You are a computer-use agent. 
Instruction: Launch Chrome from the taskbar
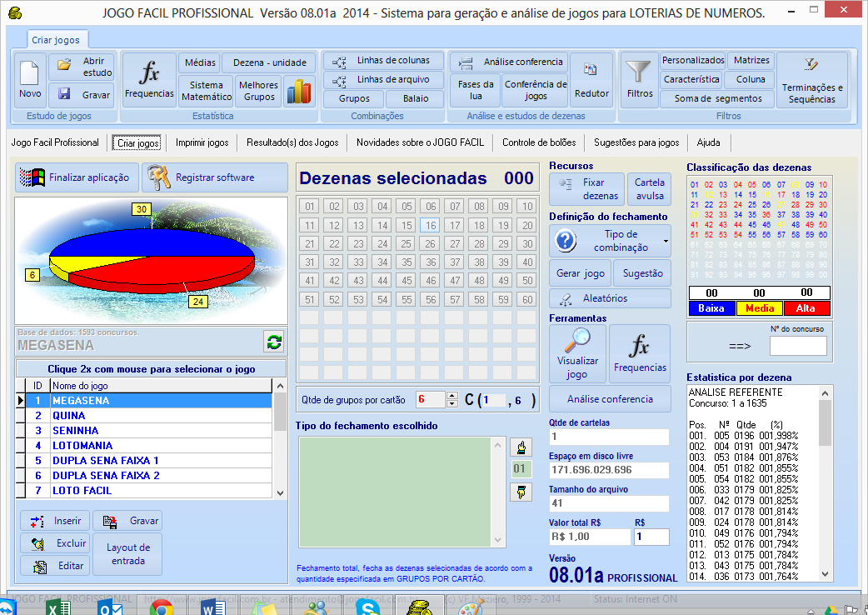tap(161, 606)
